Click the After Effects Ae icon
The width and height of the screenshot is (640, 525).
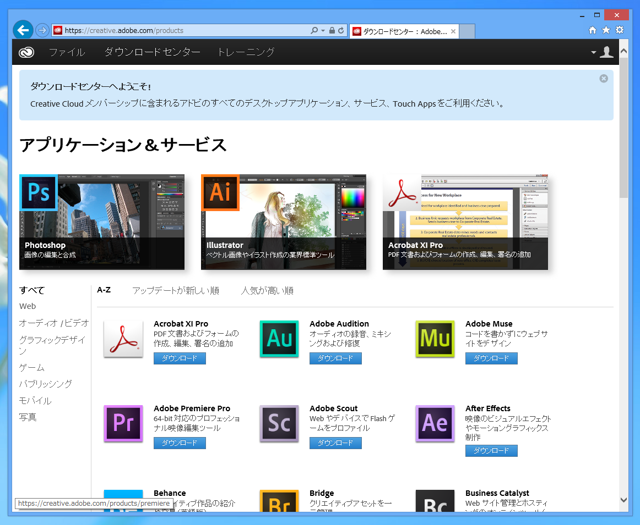(x=435, y=423)
